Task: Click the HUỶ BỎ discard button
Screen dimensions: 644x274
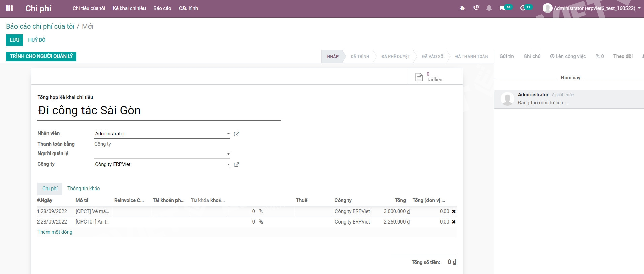Action: (37, 40)
